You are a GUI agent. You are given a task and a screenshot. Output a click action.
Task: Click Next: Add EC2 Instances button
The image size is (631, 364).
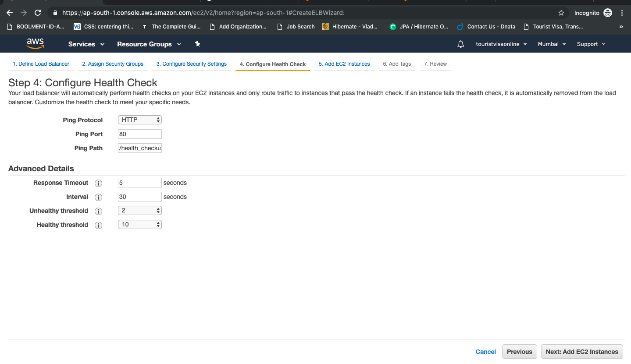(582, 352)
